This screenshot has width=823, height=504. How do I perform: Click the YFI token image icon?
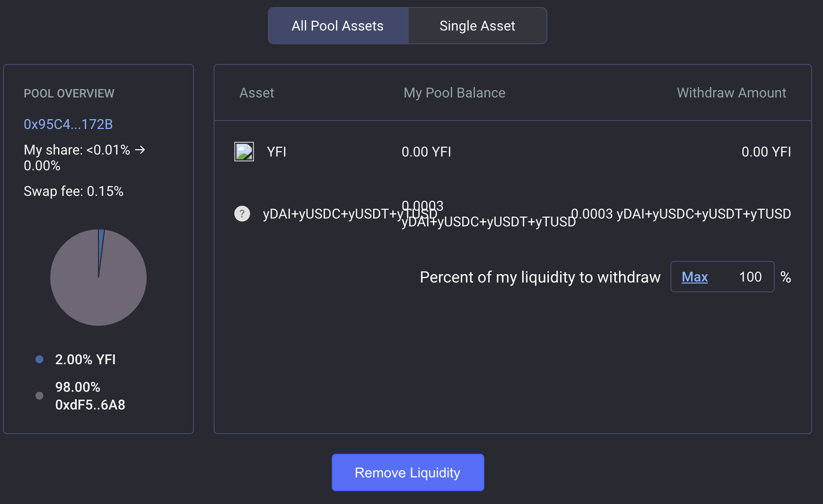tap(244, 152)
